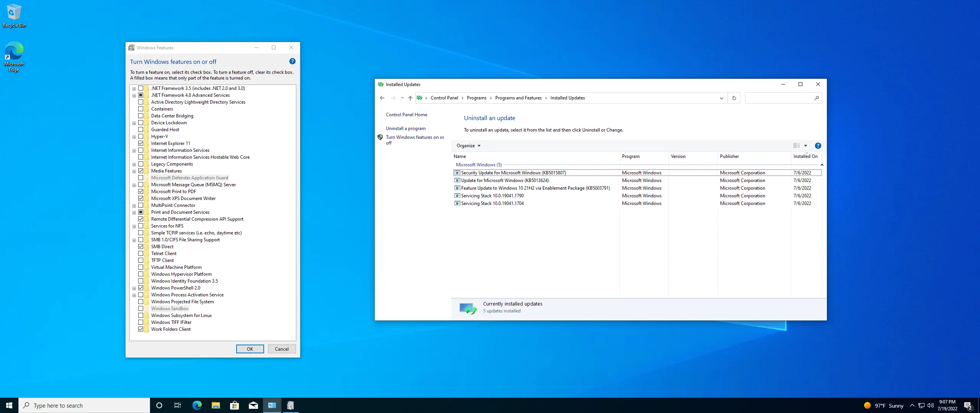Click OK in Windows Features dialog
980x413 pixels.
tap(250, 349)
